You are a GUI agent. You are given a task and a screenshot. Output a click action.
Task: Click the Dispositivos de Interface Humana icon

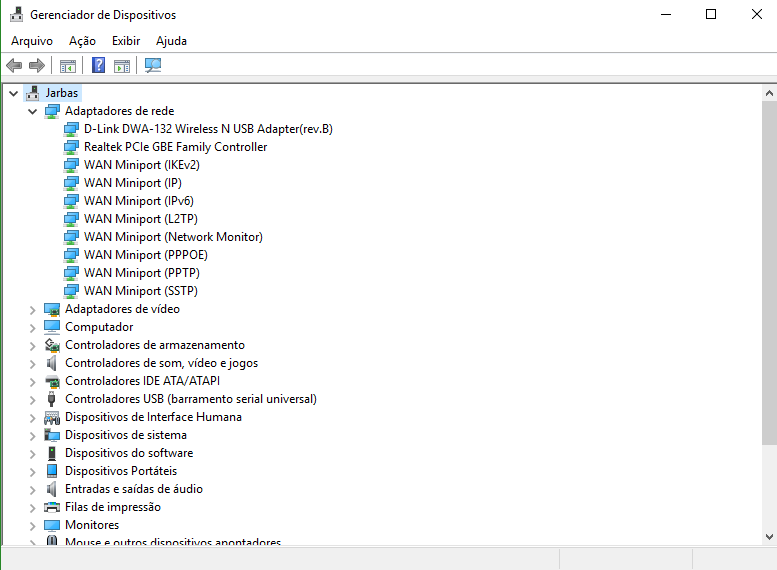(52, 417)
